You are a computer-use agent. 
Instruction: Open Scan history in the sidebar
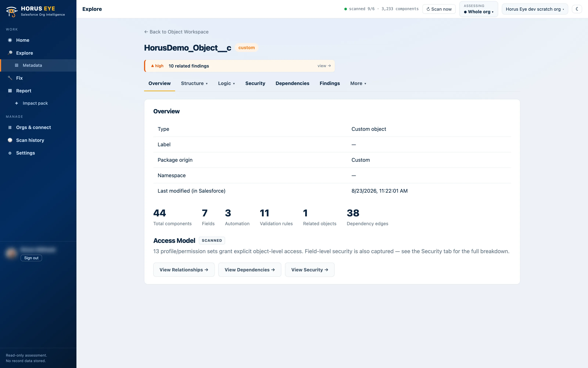tap(38, 140)
